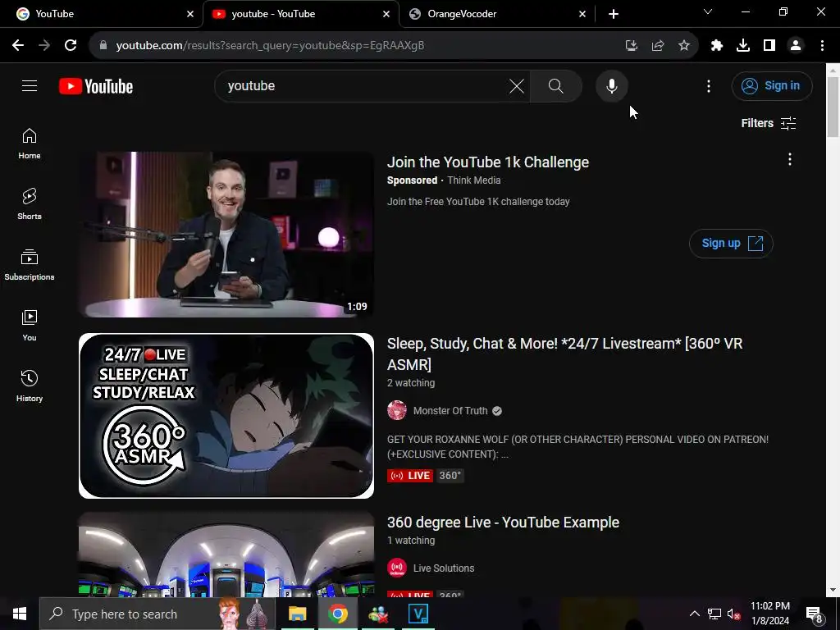840x630 pixels.
Task: Open Subscriptions in the sidebar
Action: pyautogui.click(x=30, y=265)
